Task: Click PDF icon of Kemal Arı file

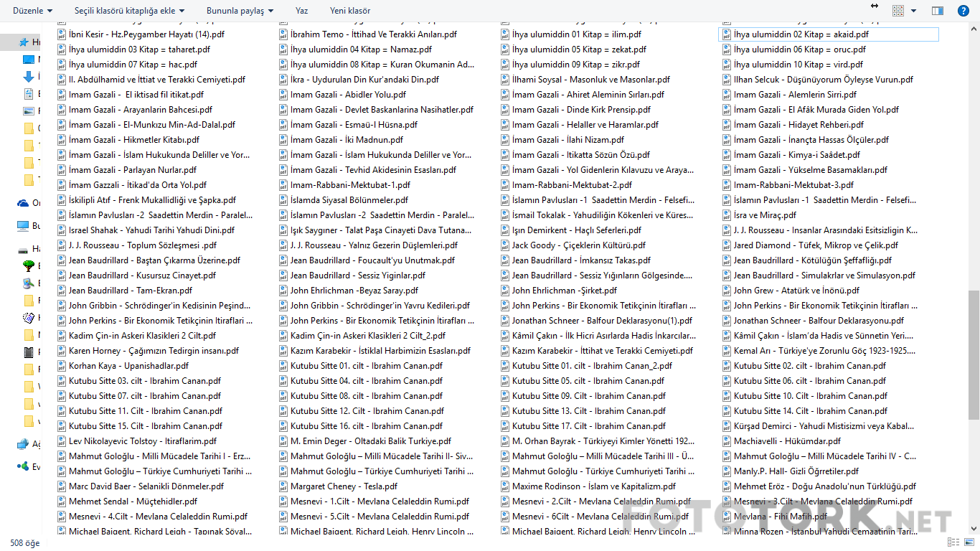Action: 727,350
